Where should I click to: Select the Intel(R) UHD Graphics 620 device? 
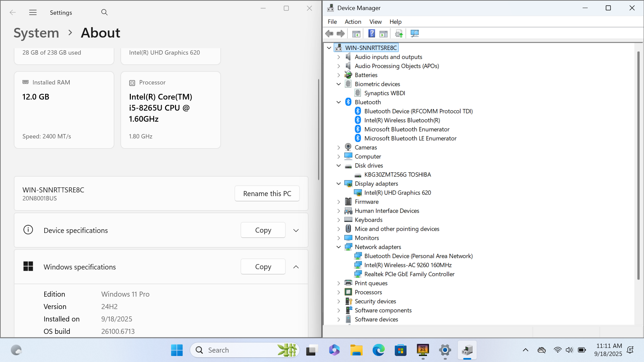point(397,193)
